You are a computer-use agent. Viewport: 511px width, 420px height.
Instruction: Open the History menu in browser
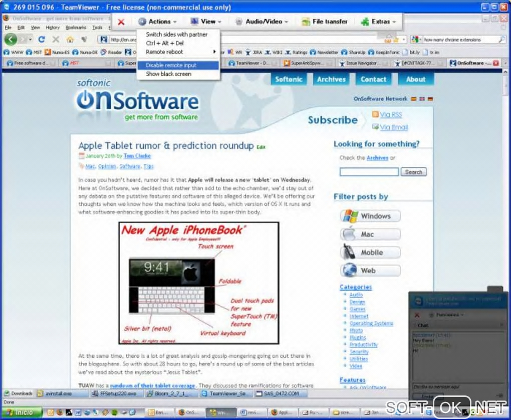[53, 28]
